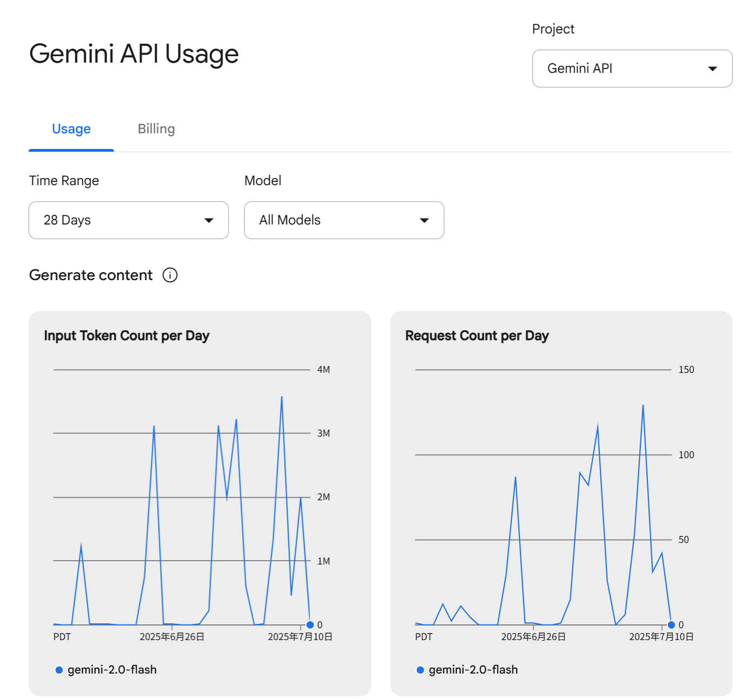Click 2025年7月10日 label under Request Count chart
Screen dimensions: 744x700
[x=661, y=637]
